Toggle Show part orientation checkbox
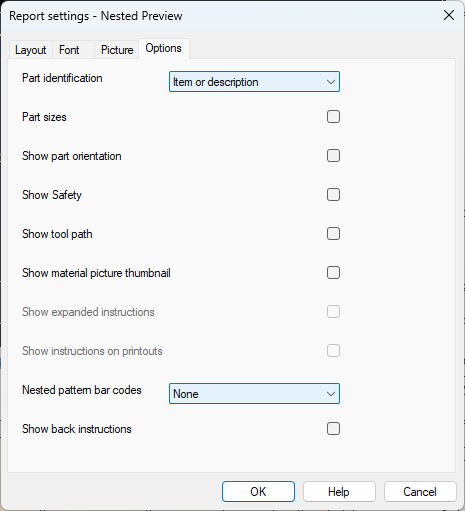Image resolution: width=465 pixels, height=511 pixels. pos(333,156)
